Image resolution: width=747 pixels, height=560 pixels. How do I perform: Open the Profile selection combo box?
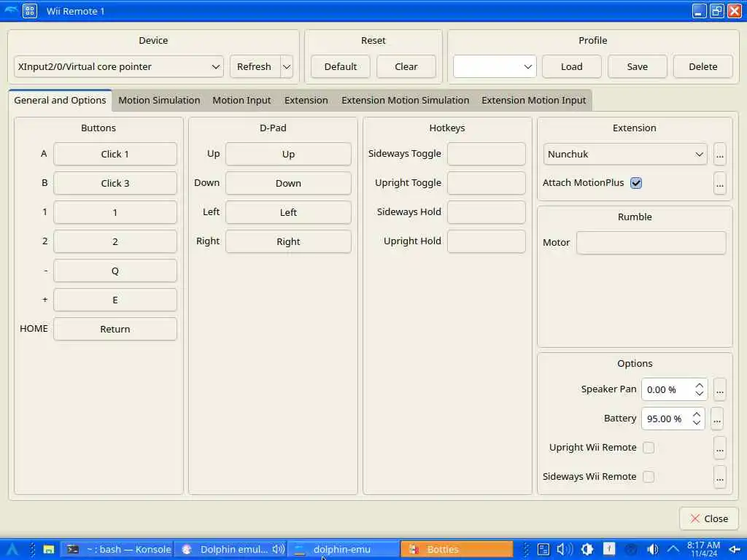495,66
